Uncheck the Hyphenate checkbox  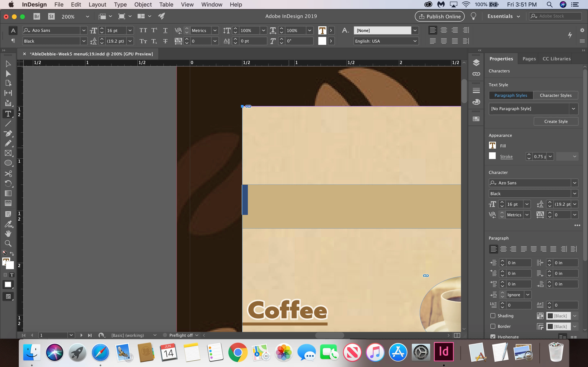point(493,337)
